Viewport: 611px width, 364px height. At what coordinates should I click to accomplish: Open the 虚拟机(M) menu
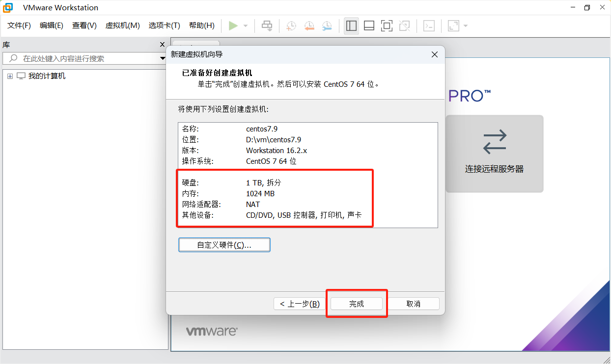tap(123, 26)
